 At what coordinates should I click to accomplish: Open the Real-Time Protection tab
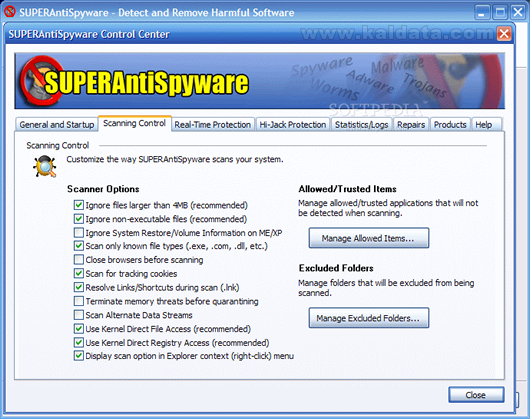tap(213, 125)
